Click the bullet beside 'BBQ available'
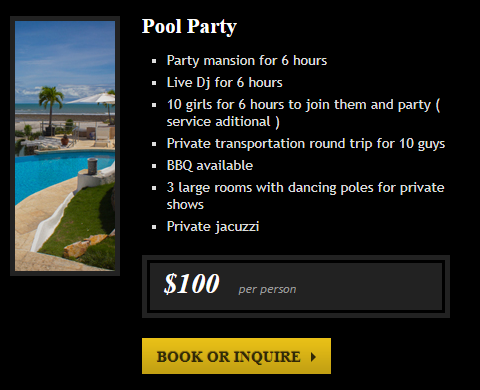480x390 pixels. click(154, 166)
